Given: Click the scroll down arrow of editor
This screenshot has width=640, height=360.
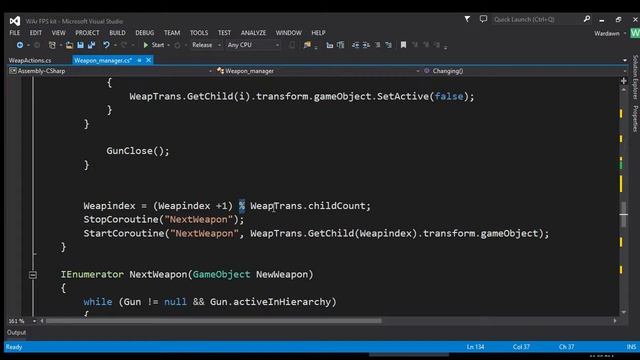Looking at the screenshot, I should (x=624, y=312).
